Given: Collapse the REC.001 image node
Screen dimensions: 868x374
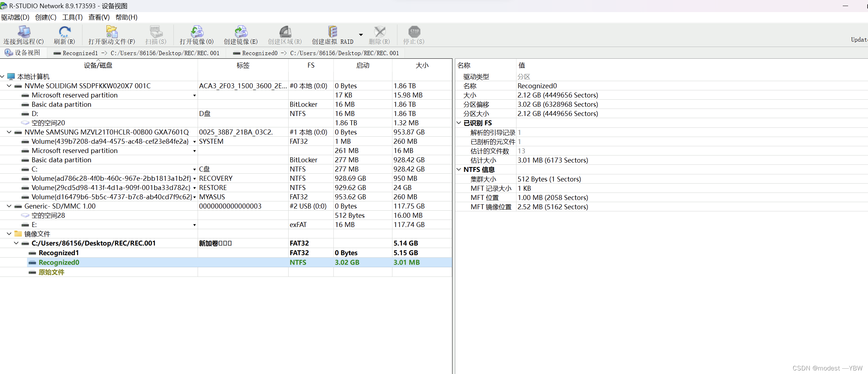Looking at the screenshot, I should point(16,243).
